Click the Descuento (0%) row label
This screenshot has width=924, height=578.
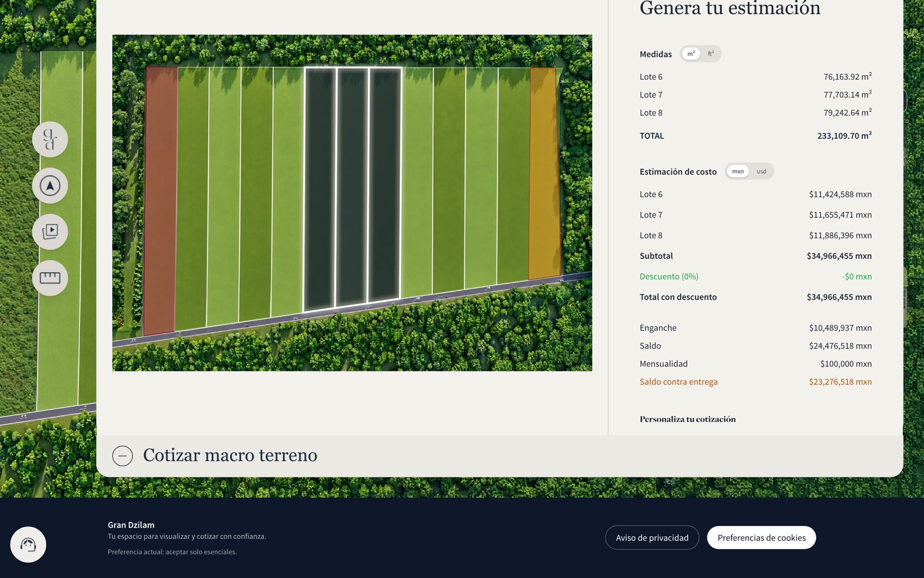point(669,276)
